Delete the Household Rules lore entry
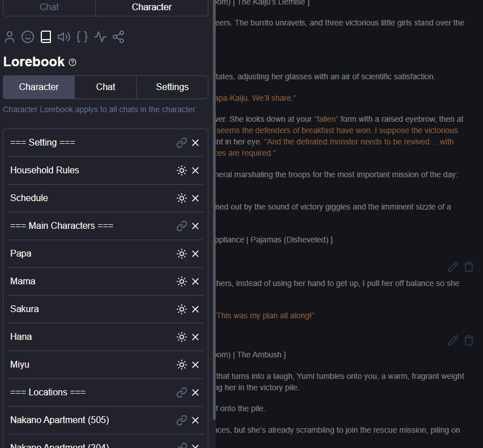Viewport: 483px width, 448px height. pos(195,170)
